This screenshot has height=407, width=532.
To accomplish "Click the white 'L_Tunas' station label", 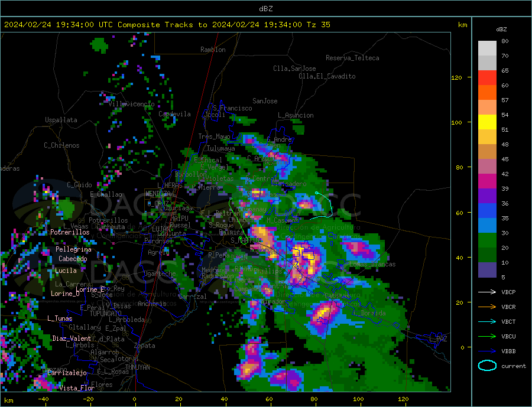I will (x=60, y=318).
